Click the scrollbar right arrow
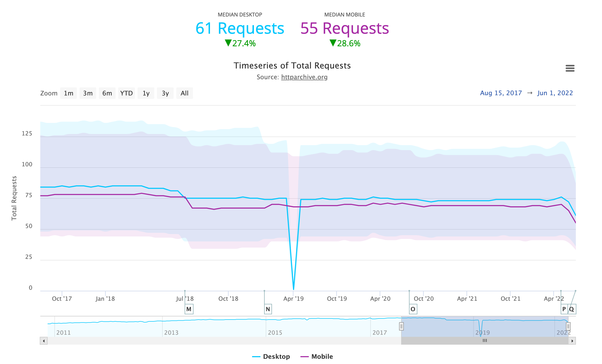Viewport: 602px width, 364px height. 572,341
